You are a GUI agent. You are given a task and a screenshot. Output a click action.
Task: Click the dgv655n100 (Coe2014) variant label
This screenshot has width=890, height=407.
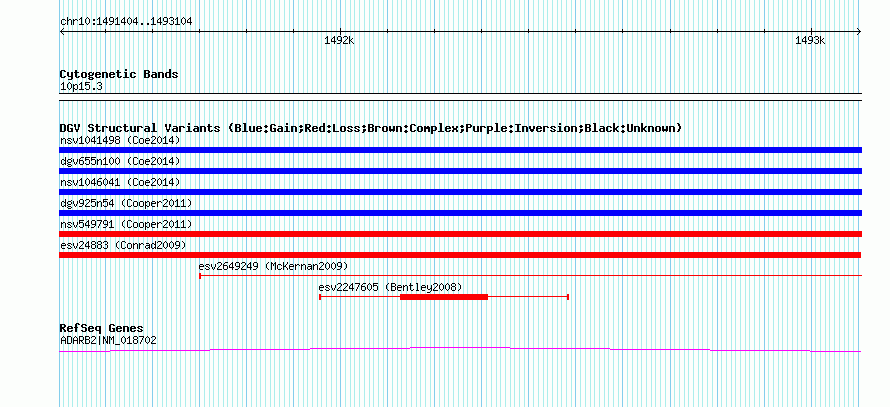point(120,161)
